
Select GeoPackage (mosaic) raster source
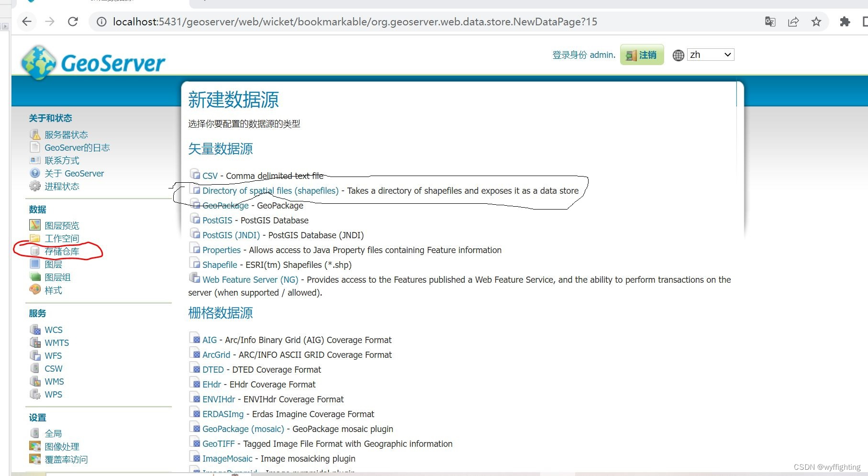(x=243, y=429)
